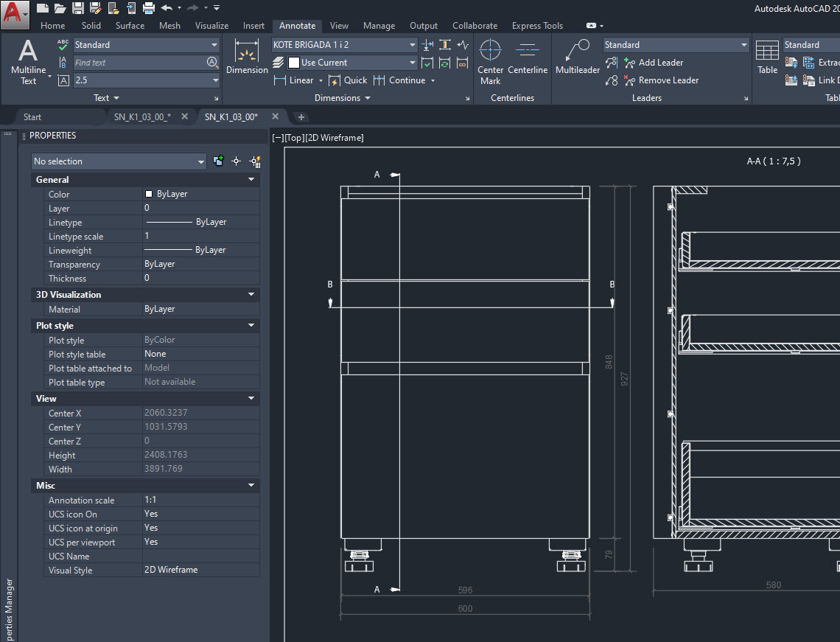This screenshot has width=840, height=642.
Task: Click the Collect leaders icon
Action: (612, 80)
